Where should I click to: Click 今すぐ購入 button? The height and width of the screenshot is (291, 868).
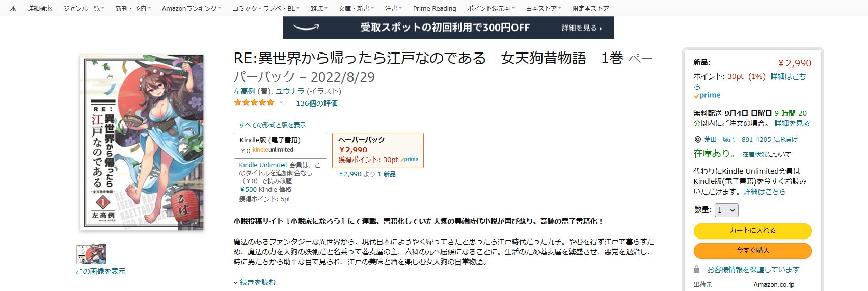[x=752, y=251]
